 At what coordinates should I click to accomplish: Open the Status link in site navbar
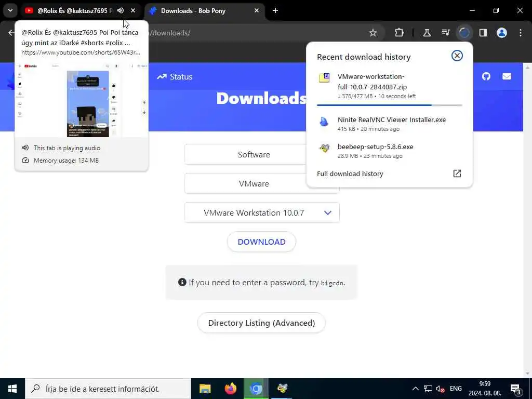175,77
